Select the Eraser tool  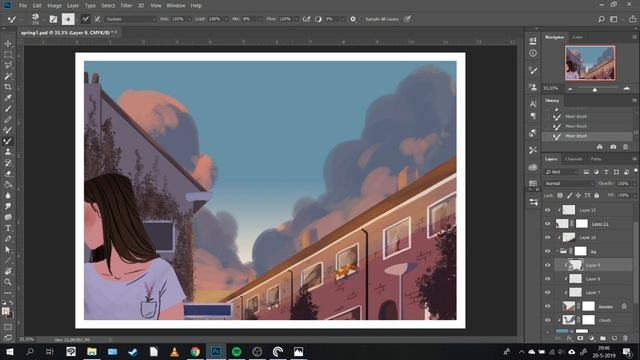click(8, 173)
